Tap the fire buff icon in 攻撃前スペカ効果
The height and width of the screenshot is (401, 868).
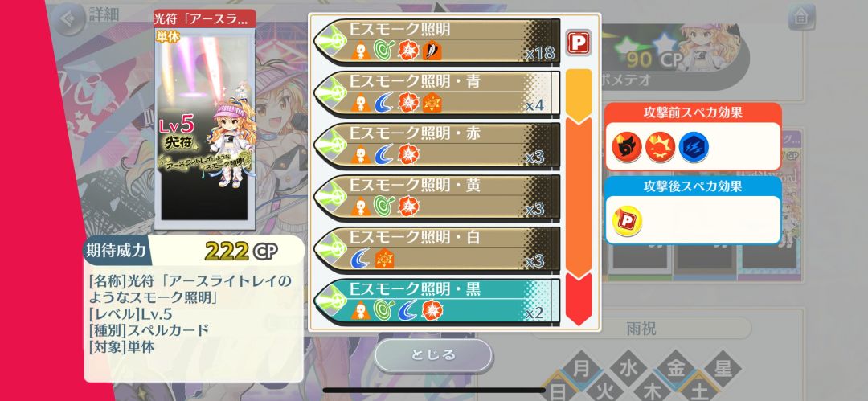coord(627,147)
